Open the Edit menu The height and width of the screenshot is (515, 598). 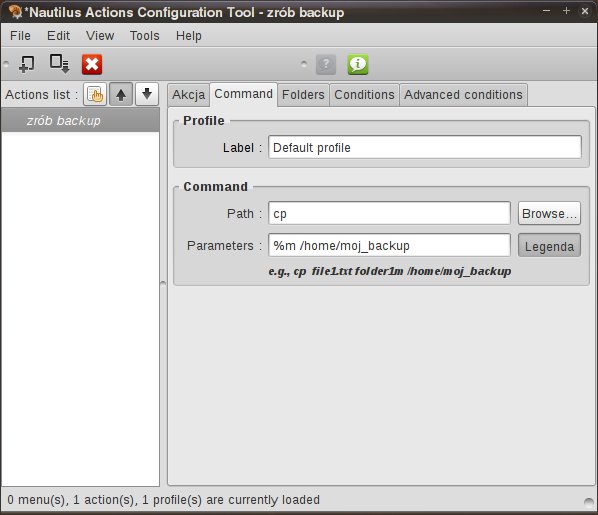pos(58,35)
